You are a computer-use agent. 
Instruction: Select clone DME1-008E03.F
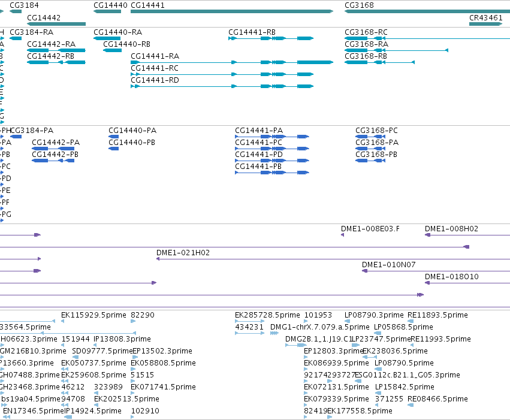tap(370, 229)
